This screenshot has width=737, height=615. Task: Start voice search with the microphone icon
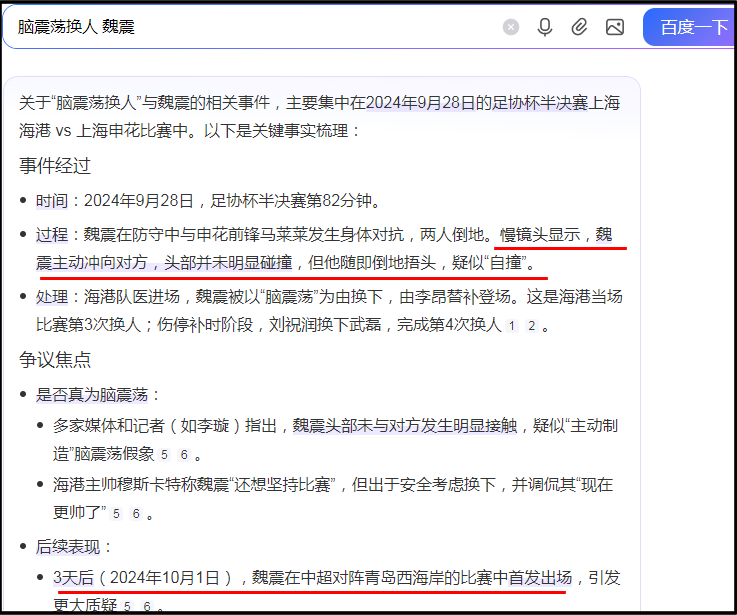click(x=545, y=27)
